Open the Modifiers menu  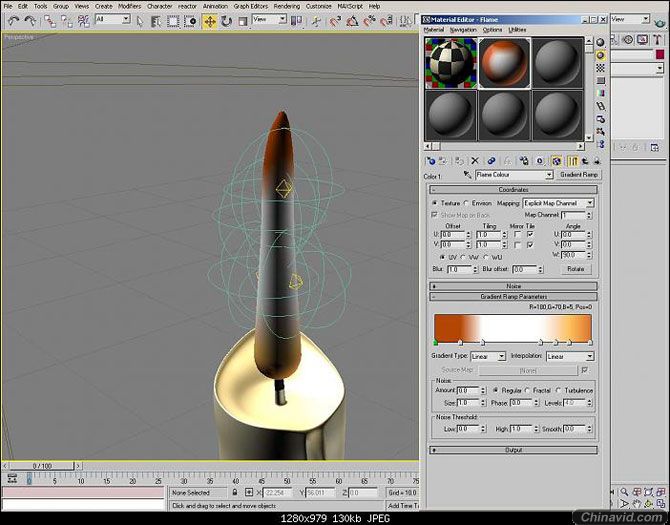[x=129, y=6]
